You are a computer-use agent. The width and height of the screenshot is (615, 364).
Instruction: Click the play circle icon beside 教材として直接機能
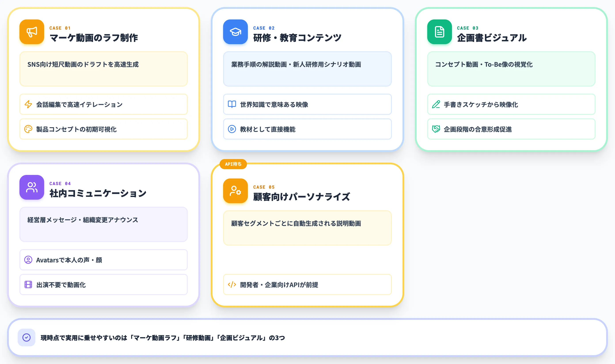(x=232, y=129)
